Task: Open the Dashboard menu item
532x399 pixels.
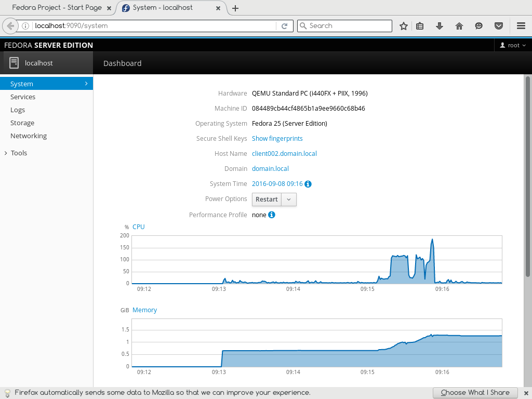Action: pyautogui.click(x=123, y=63)
